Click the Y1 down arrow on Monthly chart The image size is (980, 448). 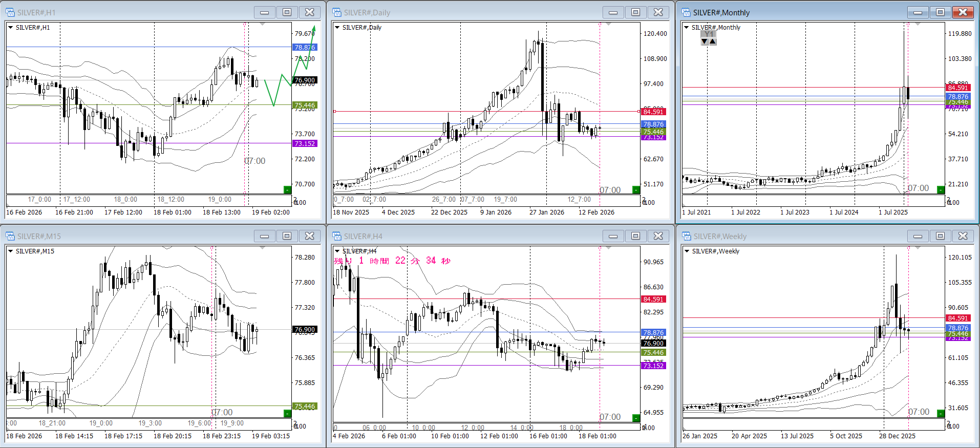pyautogui.click(x=705, y=41)
